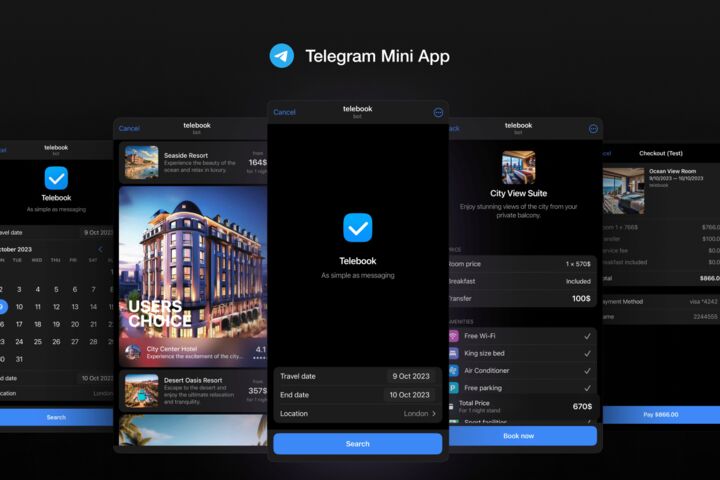
Task: Click Search button in the center screen
Action: coord(358,444)
